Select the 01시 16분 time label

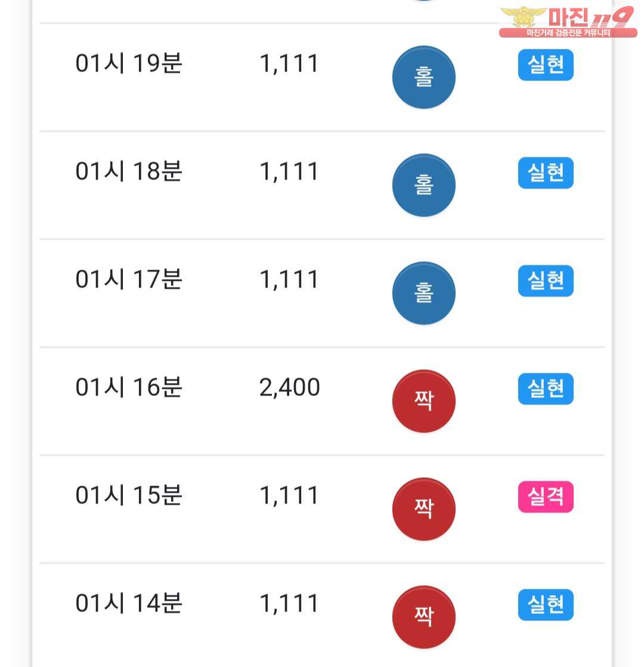[129, 387]
